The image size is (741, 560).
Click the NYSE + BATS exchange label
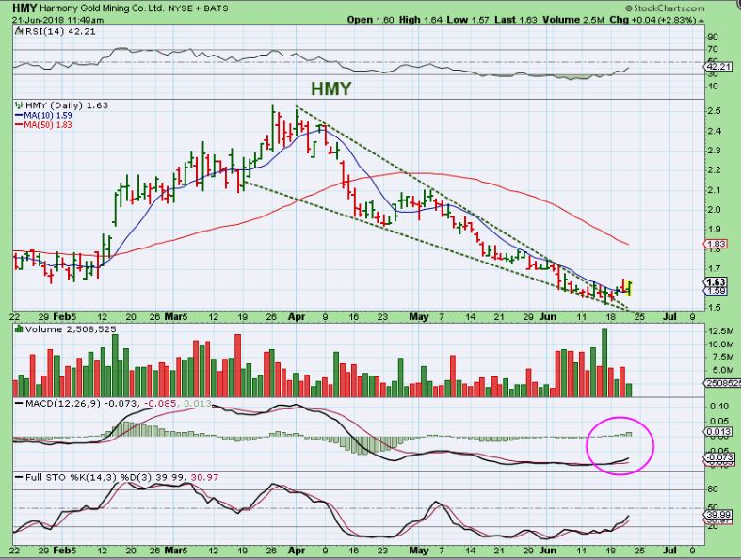(x=198, y=8)
